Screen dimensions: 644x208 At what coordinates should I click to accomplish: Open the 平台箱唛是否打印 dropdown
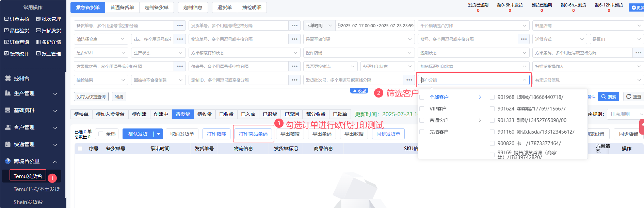(x=473, y=25)
